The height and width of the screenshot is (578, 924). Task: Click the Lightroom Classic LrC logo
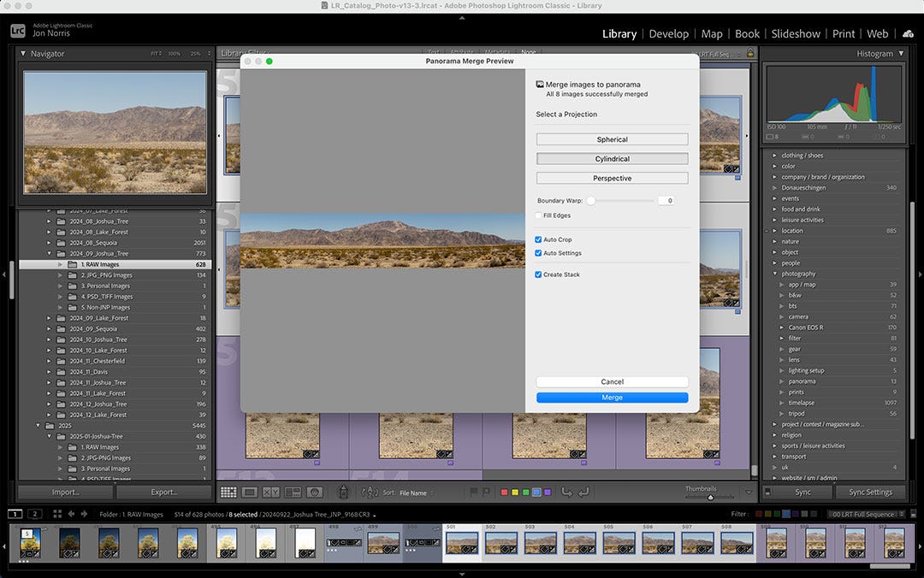[17, 31]
